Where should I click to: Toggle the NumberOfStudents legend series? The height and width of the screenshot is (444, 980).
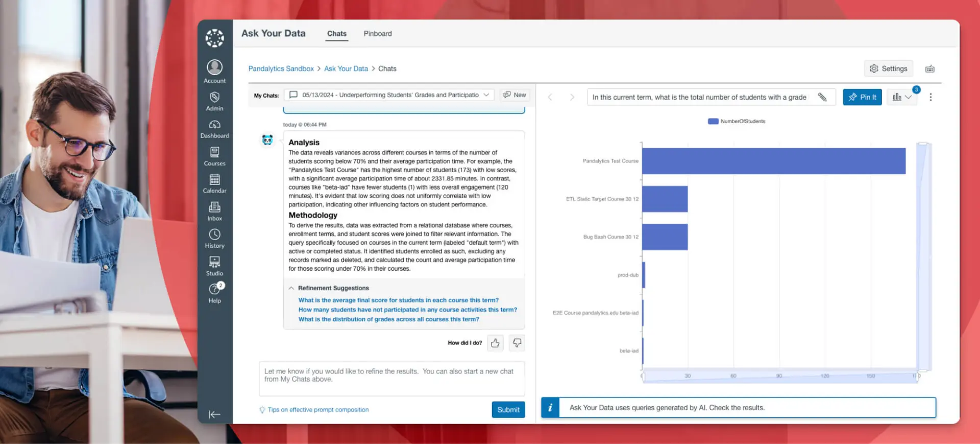[737, 122]
